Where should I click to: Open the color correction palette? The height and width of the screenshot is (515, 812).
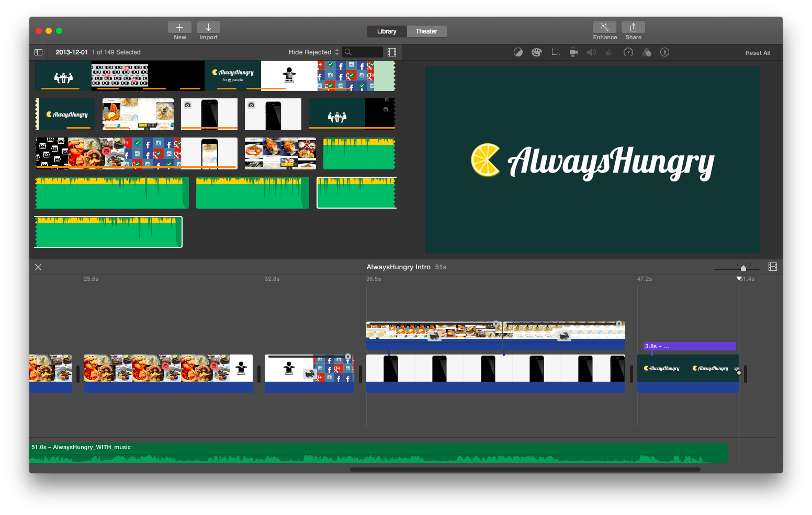[x=536, y=52]
